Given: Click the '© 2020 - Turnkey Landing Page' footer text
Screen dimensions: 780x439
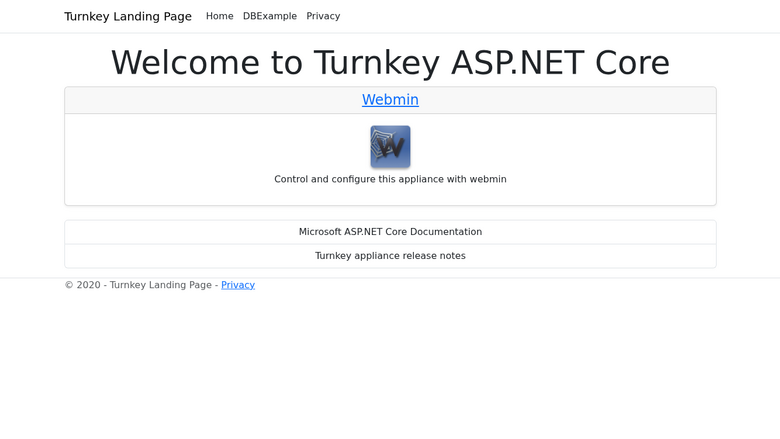Looking at the screenshot, I should (138, 285).
